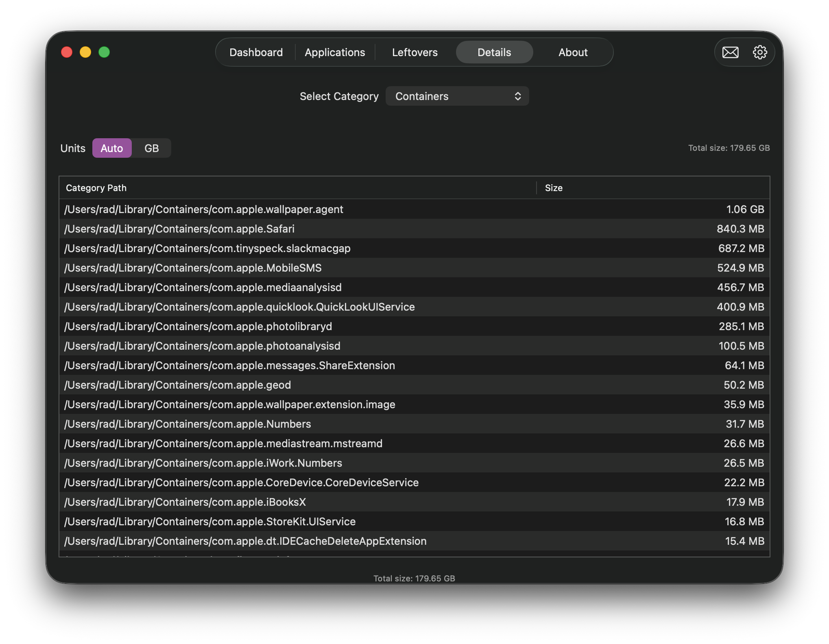Select the QuickLookUIService container row
The image size is (829, 644).
(x=414, y=307)
